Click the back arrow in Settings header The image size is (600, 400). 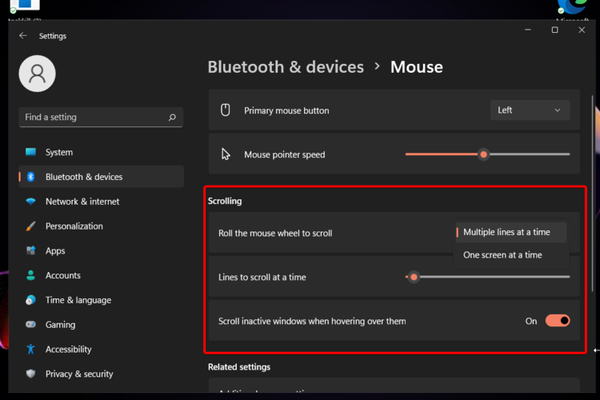coord(23,36)
